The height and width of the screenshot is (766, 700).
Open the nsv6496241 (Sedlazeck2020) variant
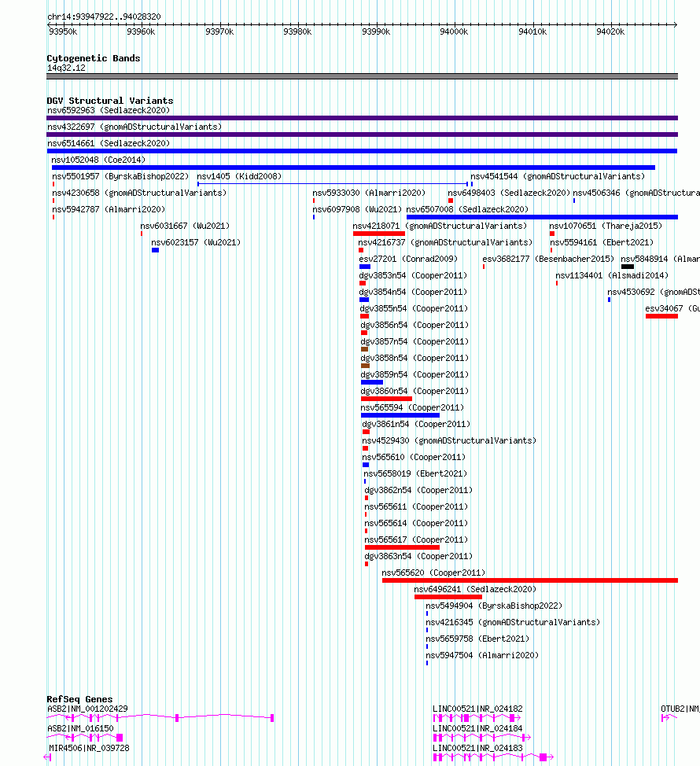point(475,590)
